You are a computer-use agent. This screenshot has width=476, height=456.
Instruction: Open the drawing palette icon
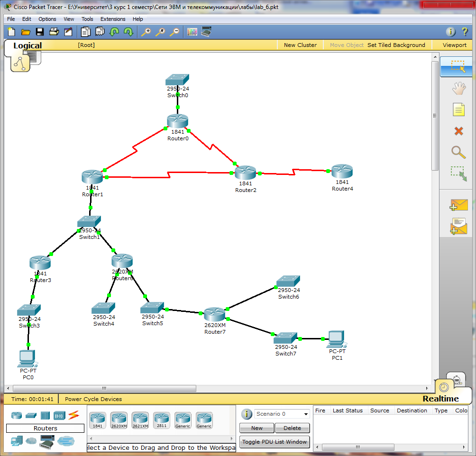192,32
